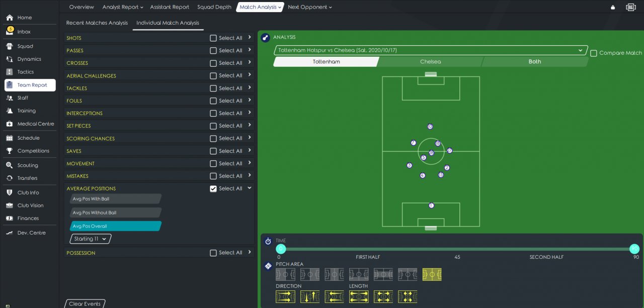Select the Avg Pos Overall option
The height and width of the screenshot is (308, 644).
pos(115,226)
